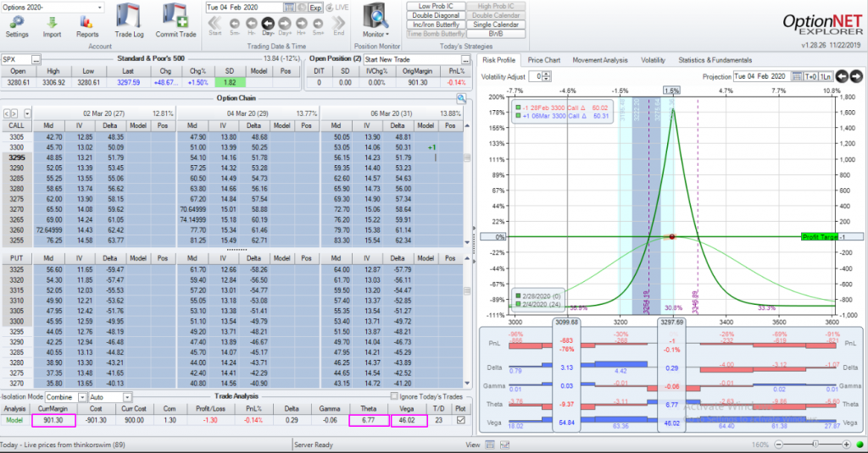Click the green connection status indicator
The height and width of the screenshot is (453, 868).
click(x=860, y=445)
